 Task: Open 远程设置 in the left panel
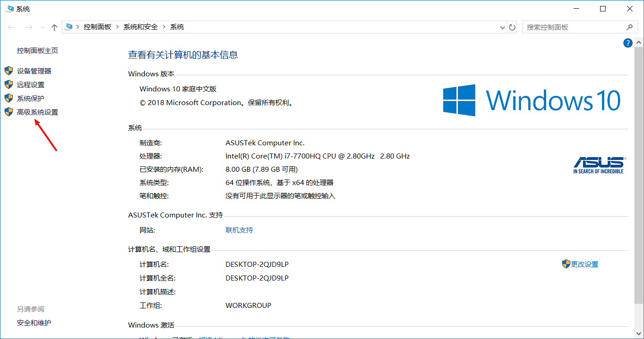31,85
